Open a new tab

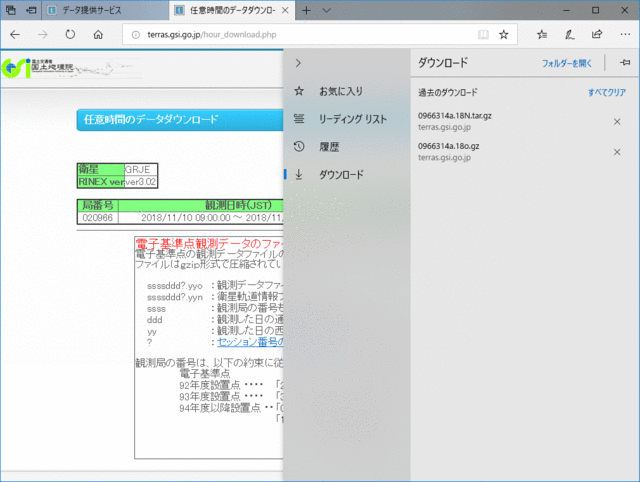[x=306, y=10]
